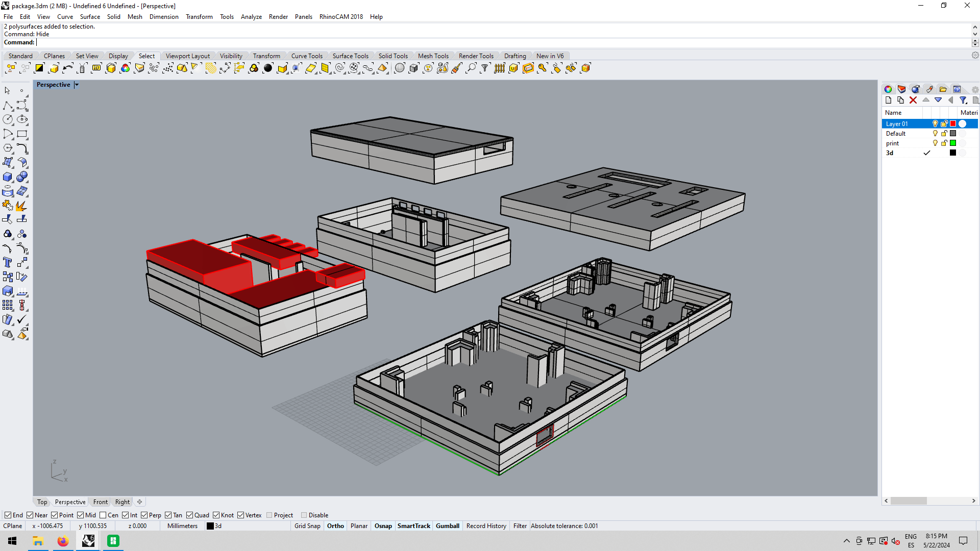
Task: Select the Boolean union spheres tool
Action: 22,177
